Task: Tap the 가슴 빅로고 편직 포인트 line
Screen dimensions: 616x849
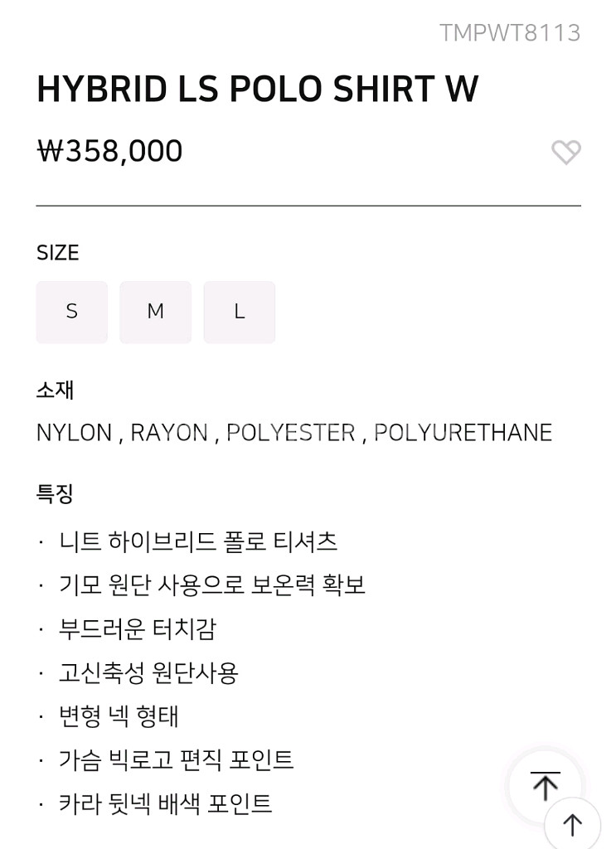Action: point(176,759)
